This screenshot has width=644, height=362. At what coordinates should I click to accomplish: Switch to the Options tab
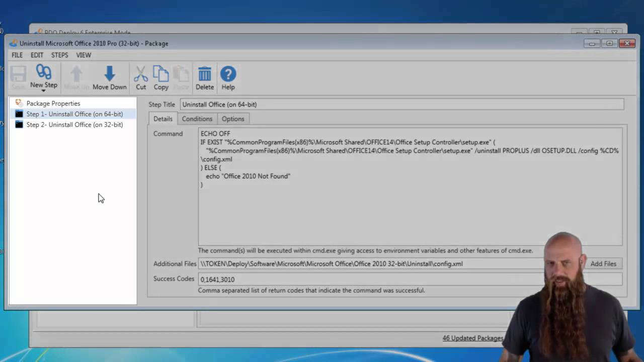233,119
